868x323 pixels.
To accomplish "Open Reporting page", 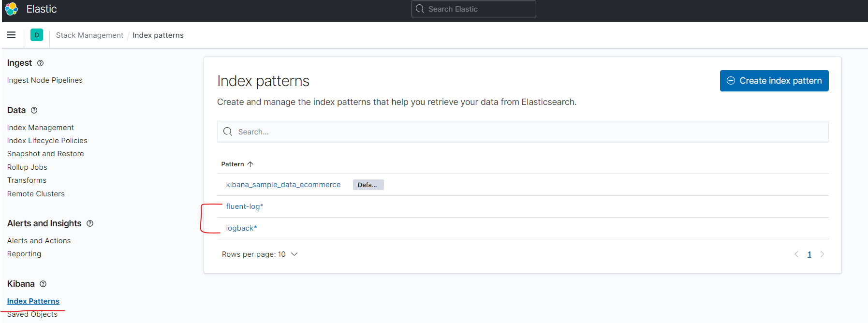I will point(24,254).
